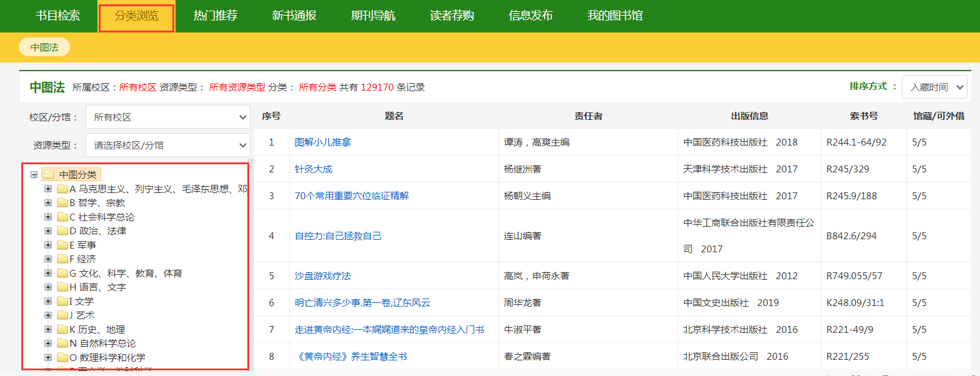Collapse the 中图分类 root tree node

tap(34, 175)
